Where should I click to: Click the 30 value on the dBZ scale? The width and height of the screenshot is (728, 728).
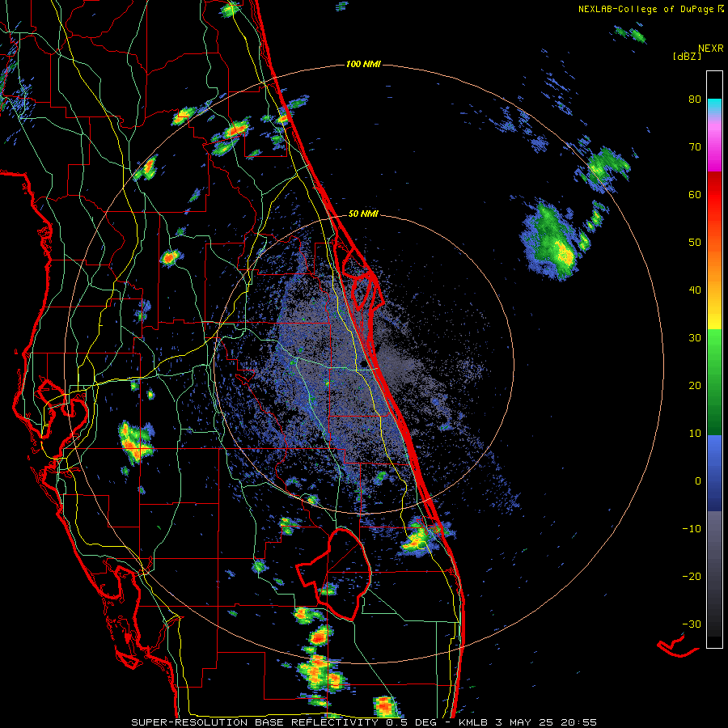coord(695,338)
